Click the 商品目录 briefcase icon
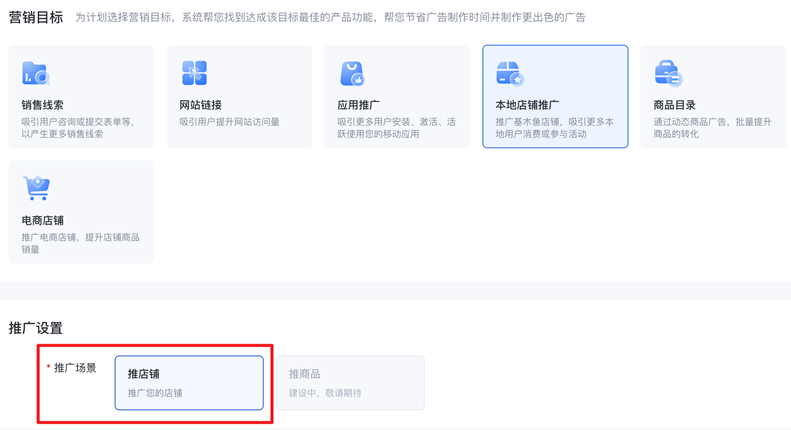 point(668,73)
